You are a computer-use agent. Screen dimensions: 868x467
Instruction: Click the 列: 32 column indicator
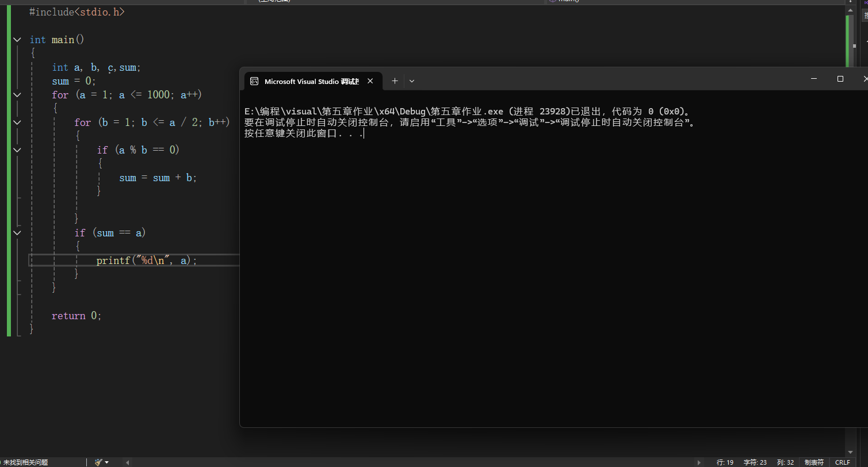[x=785, y=462]
